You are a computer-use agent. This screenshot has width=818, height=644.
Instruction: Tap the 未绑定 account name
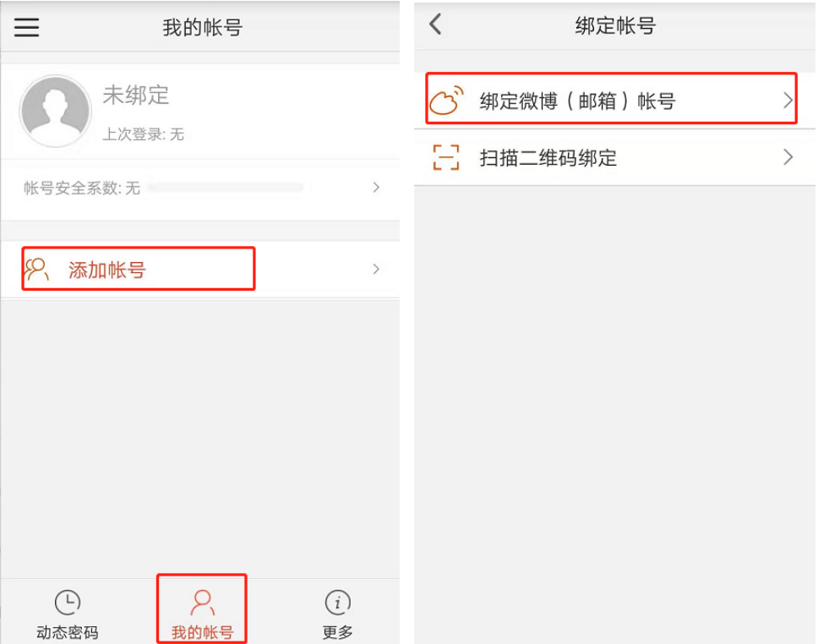pyautogui.click(x=136, y=96)
